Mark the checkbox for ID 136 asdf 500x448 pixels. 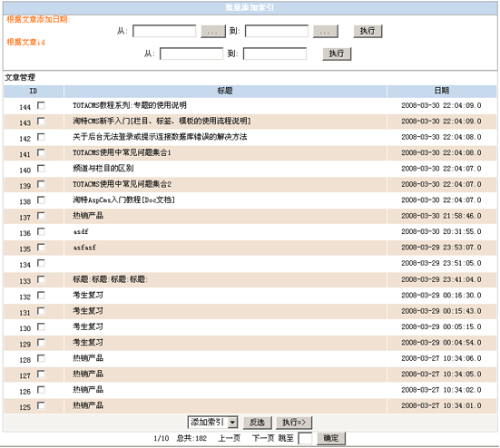(41, 231)
